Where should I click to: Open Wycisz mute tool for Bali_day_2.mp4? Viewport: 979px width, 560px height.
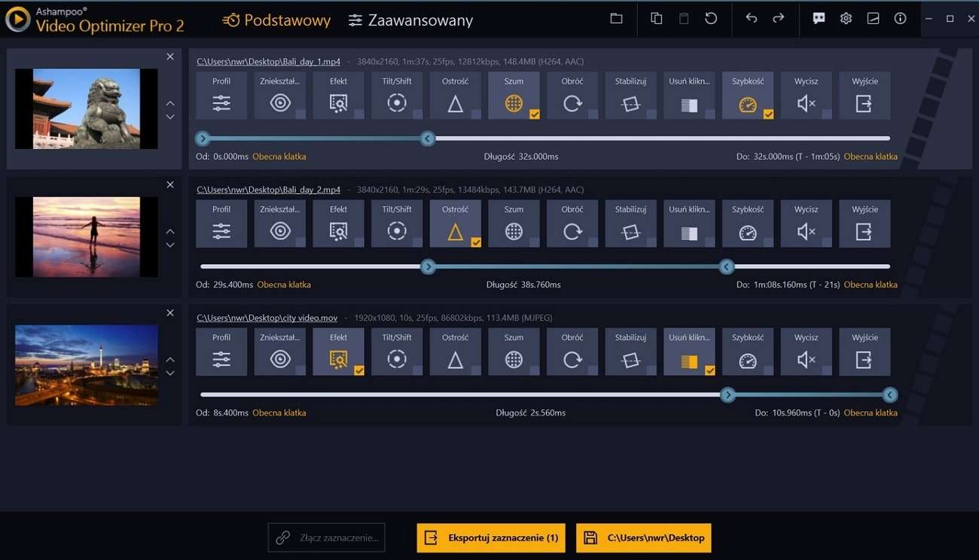point(806,224)
